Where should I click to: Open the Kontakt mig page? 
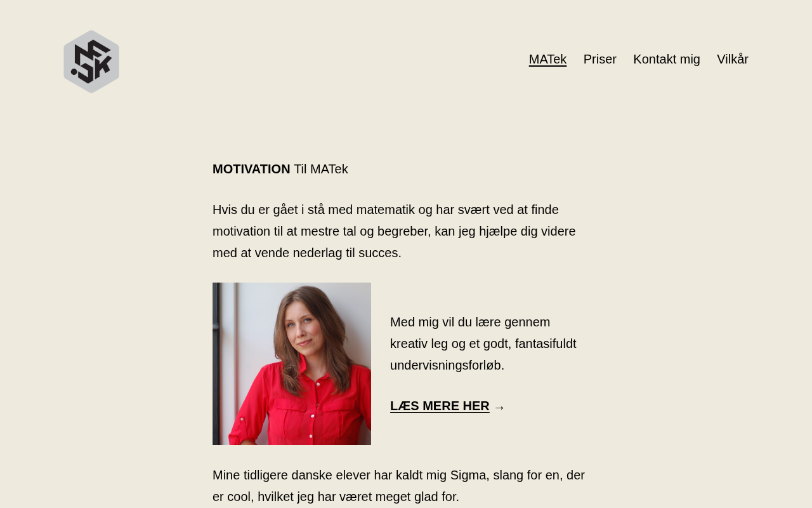click(667, 59)
